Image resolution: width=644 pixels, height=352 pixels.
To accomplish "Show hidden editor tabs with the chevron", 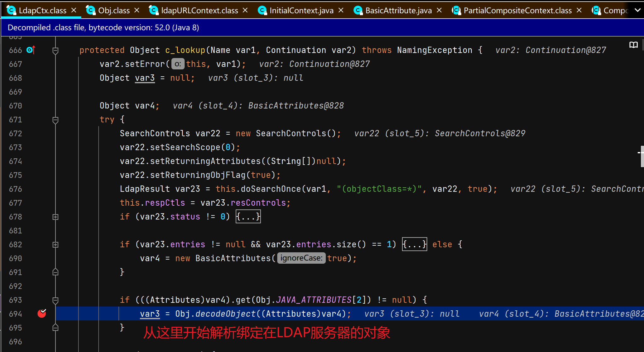I will click(637, 10).
